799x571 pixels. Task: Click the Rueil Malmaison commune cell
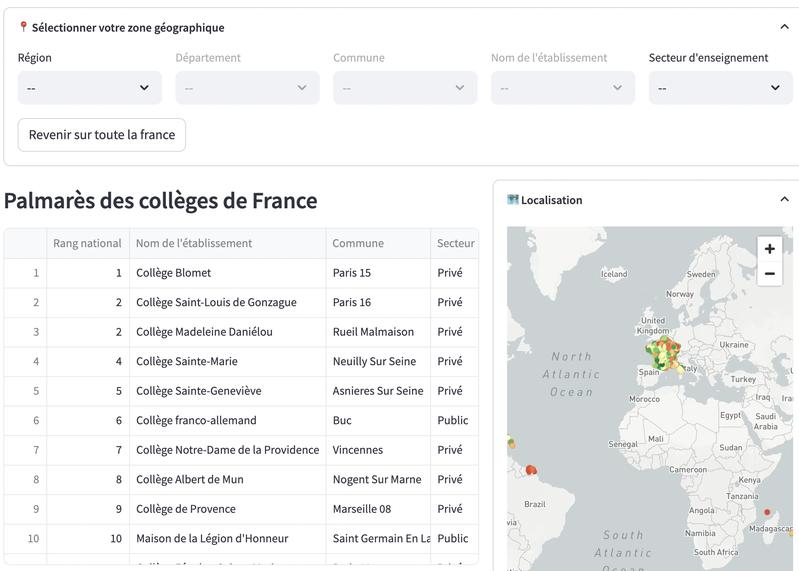coord(378,332)
